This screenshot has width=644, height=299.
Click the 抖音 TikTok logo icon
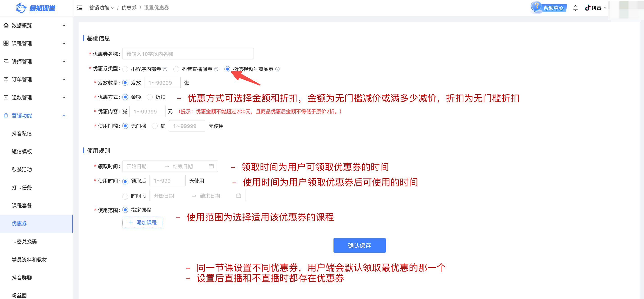(x=587, y=8)
